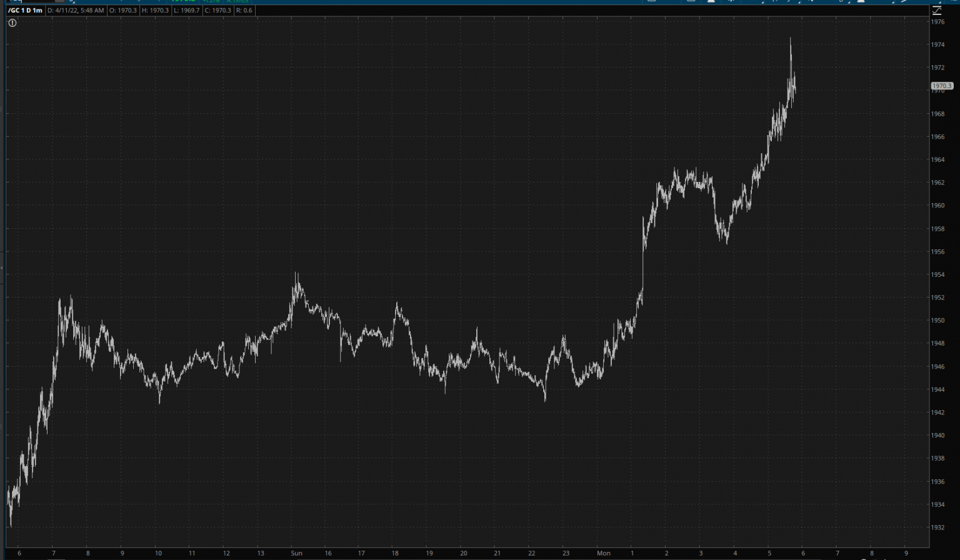This screenshot has height=560, width=960.
Task: Open price axis settings icon at top right
Action: coord(936,11)
